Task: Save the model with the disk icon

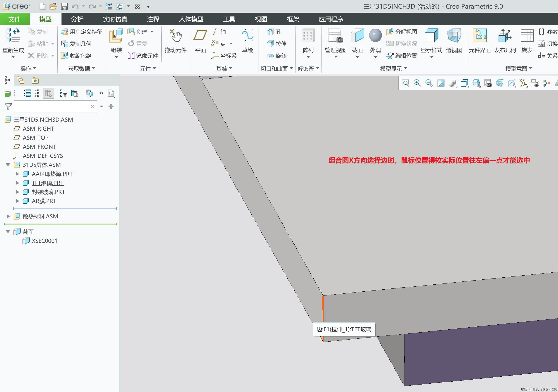Action: click(64, 6)
